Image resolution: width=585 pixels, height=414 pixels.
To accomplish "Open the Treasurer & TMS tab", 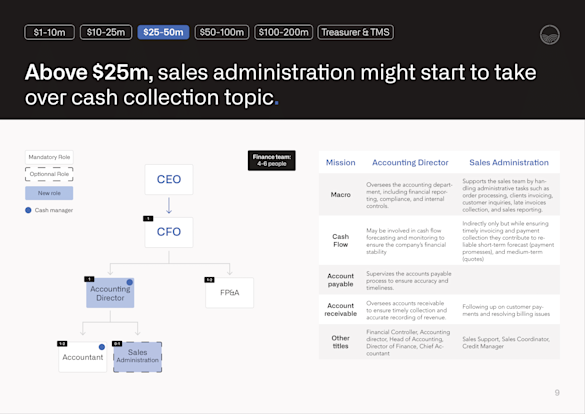I will coord(356,32).
